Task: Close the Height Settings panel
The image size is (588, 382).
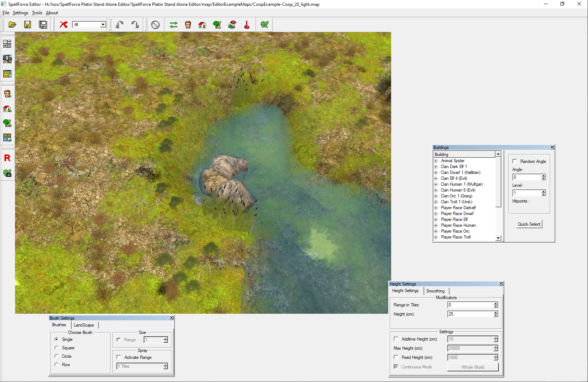Action: point(501,284)
